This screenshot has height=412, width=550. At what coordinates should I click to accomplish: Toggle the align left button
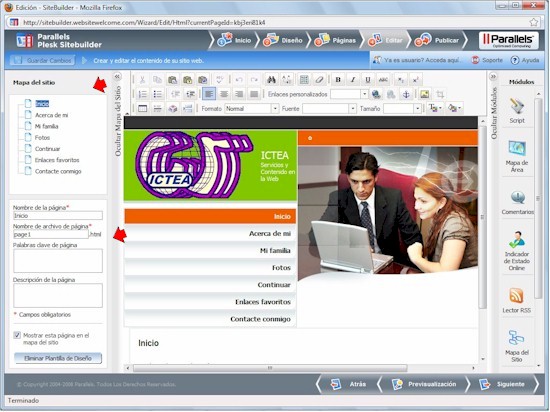tap(209, 94)
